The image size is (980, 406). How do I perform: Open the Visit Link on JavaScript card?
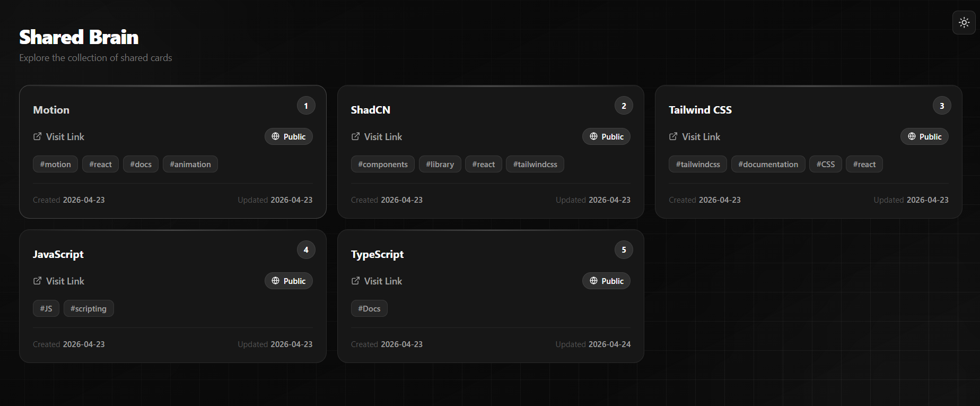(59, 281)
